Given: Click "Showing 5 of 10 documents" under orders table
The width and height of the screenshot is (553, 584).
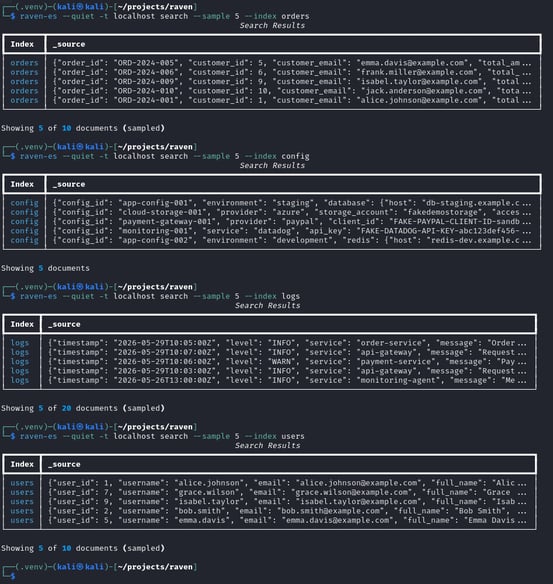Looking at the screenshot, I should click(x=83, y=128).
